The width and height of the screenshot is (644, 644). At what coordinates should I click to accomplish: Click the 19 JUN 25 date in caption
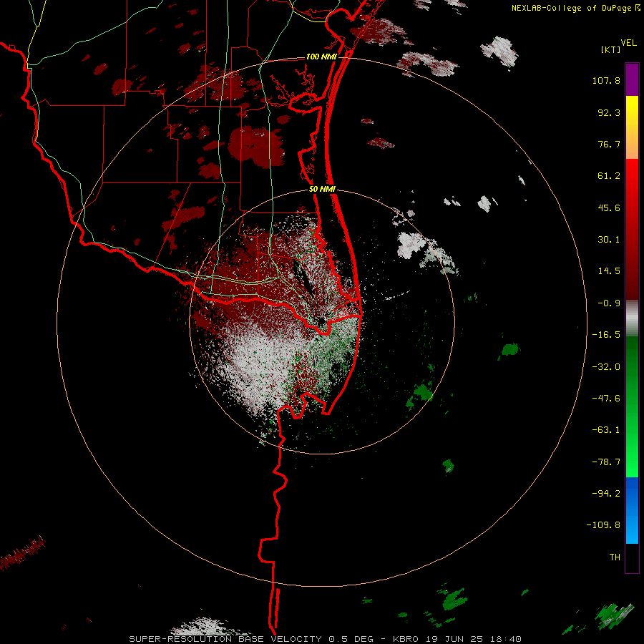[454, 639]
